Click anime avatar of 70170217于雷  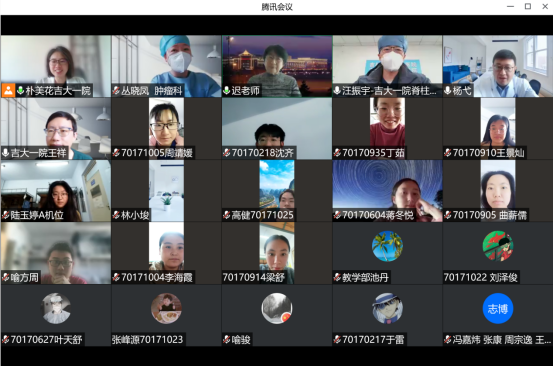tap(387, 308)
